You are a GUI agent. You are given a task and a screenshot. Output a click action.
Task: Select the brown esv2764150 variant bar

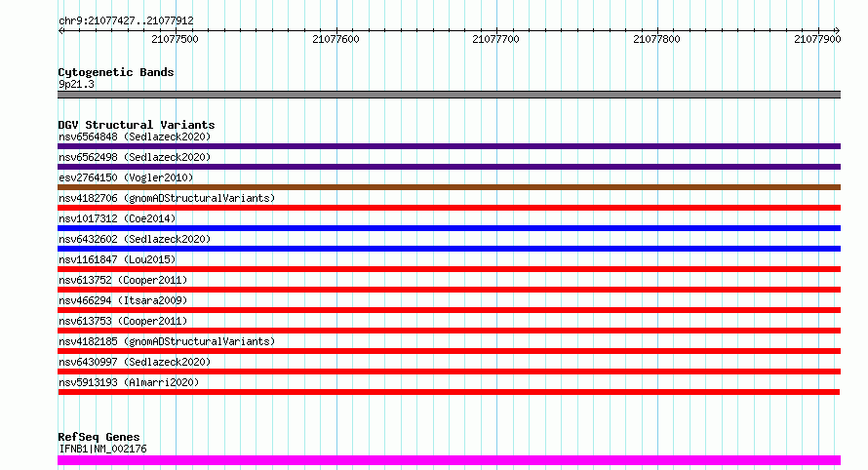[x=449, y=187]
